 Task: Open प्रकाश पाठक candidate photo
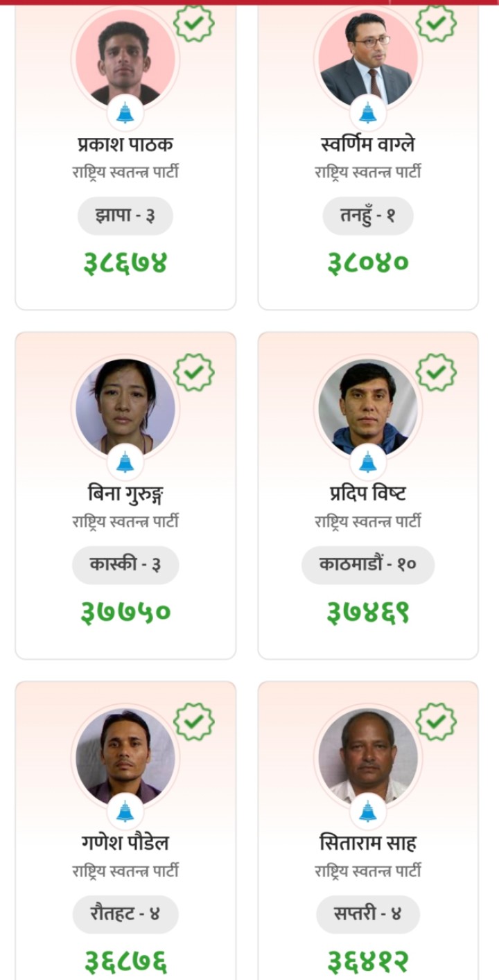(x=125, y=59)
